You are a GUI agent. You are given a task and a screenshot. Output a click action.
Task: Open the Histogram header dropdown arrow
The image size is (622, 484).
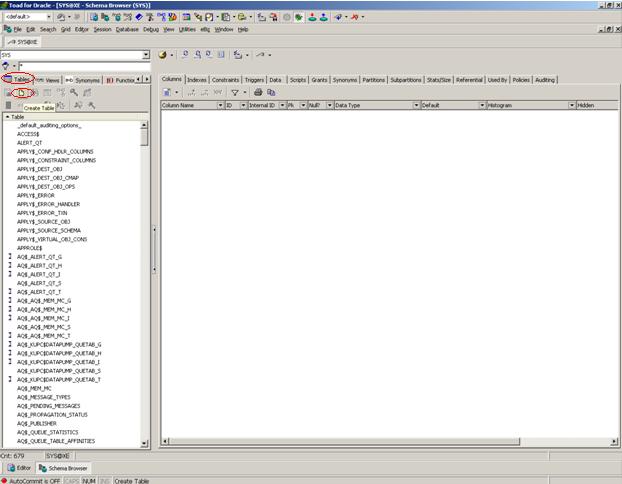(x=572, y=105)
